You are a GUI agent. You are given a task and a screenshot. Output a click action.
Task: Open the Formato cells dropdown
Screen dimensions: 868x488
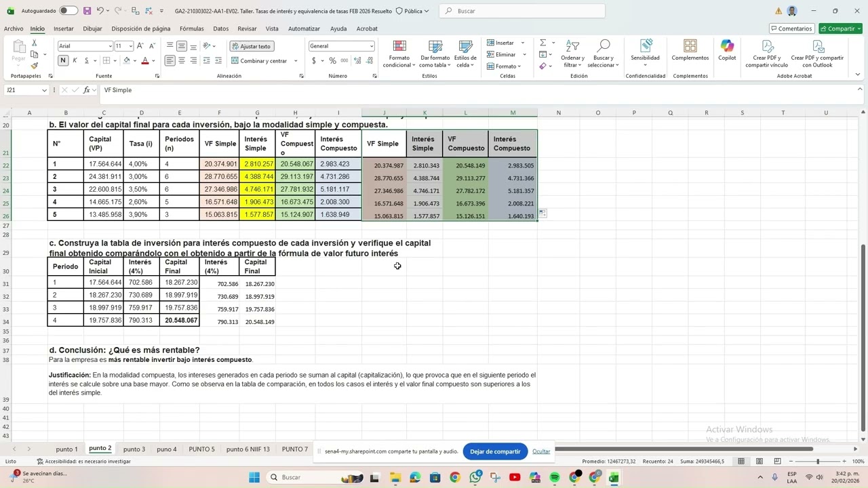coord(503,66)
